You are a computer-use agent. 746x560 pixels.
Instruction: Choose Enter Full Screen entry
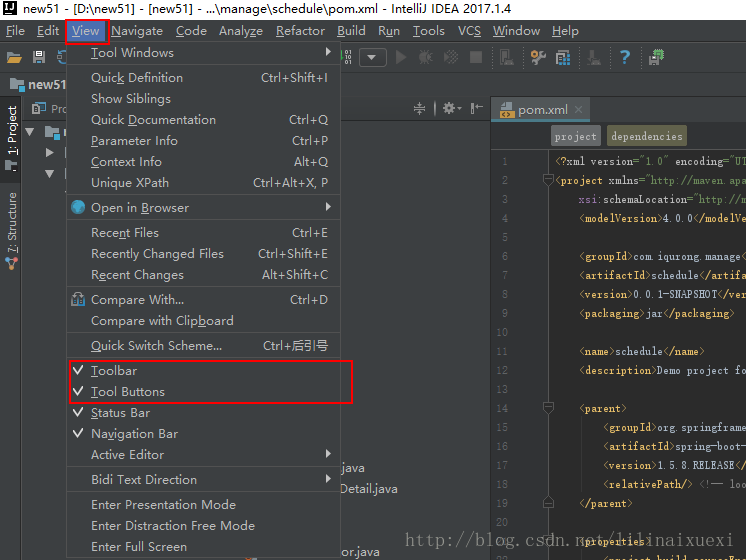[x=204, y=546]
